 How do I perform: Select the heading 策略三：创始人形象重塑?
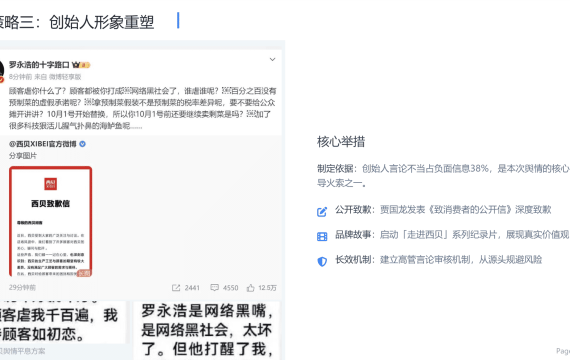77,22
